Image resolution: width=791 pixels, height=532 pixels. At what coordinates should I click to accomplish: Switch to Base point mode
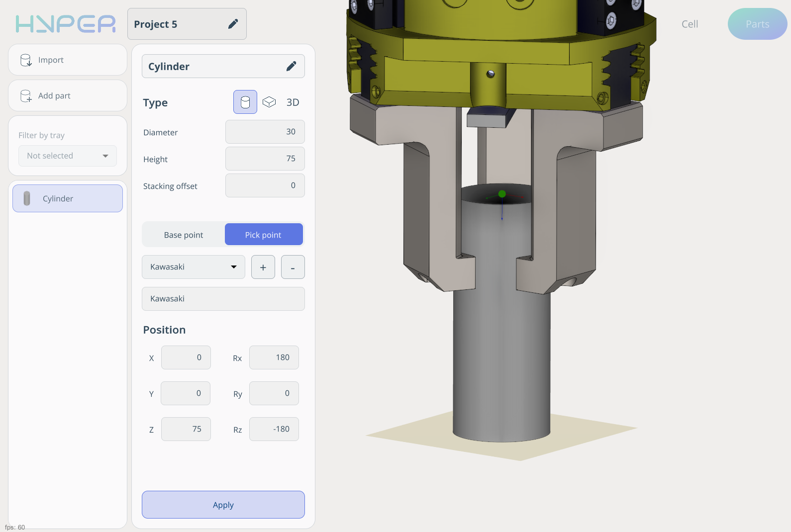[x=184, y=235]
